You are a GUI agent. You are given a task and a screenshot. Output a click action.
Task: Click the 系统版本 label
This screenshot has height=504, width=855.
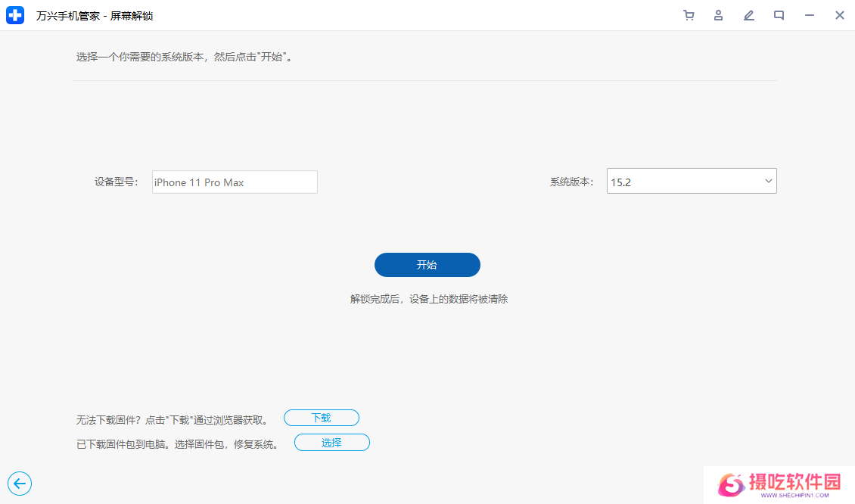pos(571,182)
